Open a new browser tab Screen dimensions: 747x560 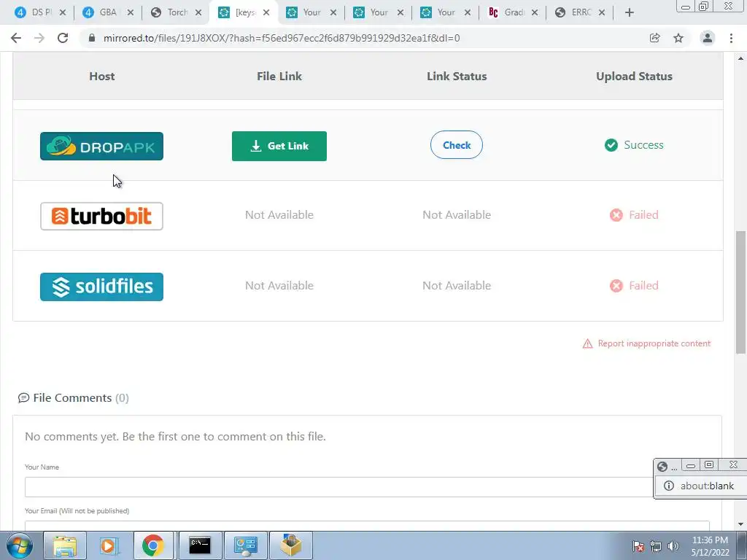pyautogui.click(x=630, y=12)
